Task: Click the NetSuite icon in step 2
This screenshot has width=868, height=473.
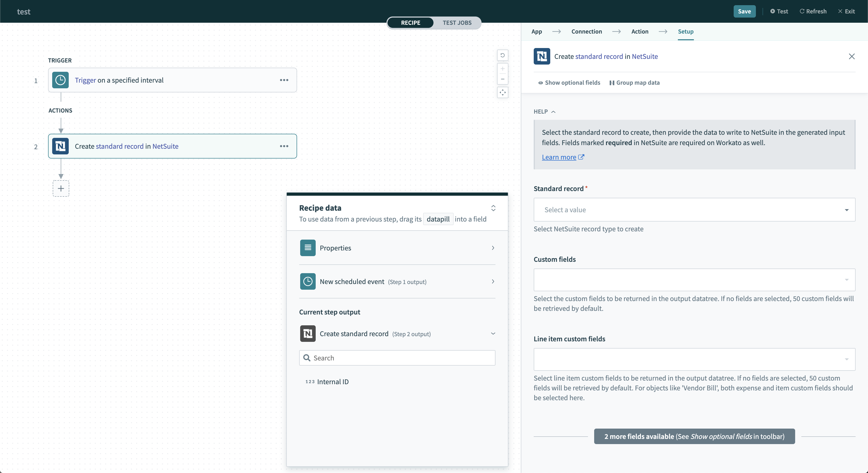Action: pos(60,146)
